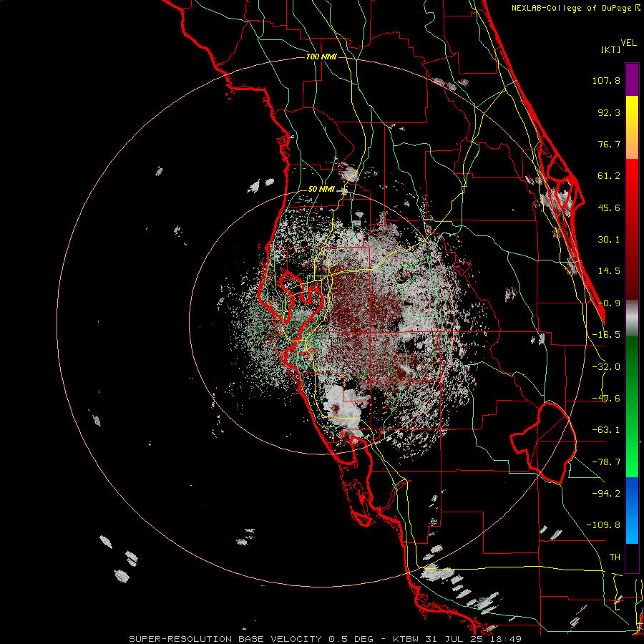Image resolution: width=644 pixels, height=644 pixels.
Task: Click the VEL legend title
Action: [628, 43]
